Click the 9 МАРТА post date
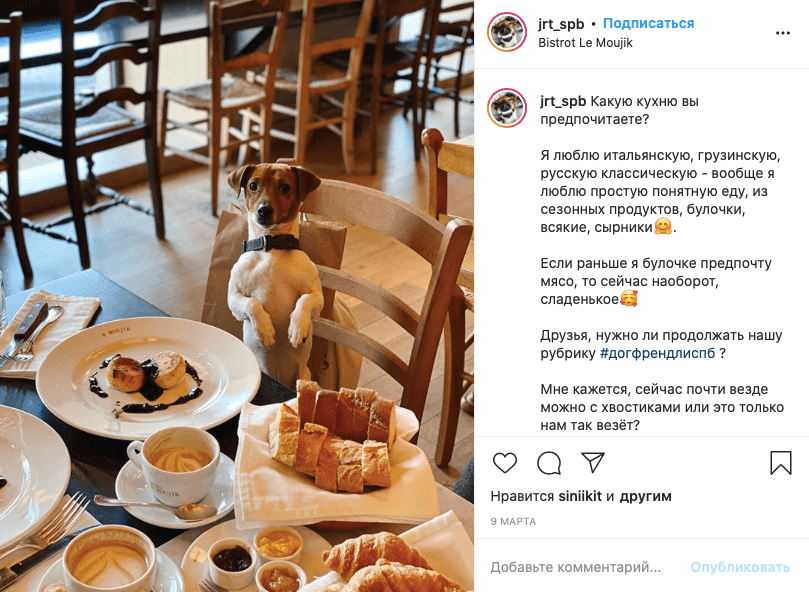The width and height of the screenshot is (809, 592). click(513, 522)
